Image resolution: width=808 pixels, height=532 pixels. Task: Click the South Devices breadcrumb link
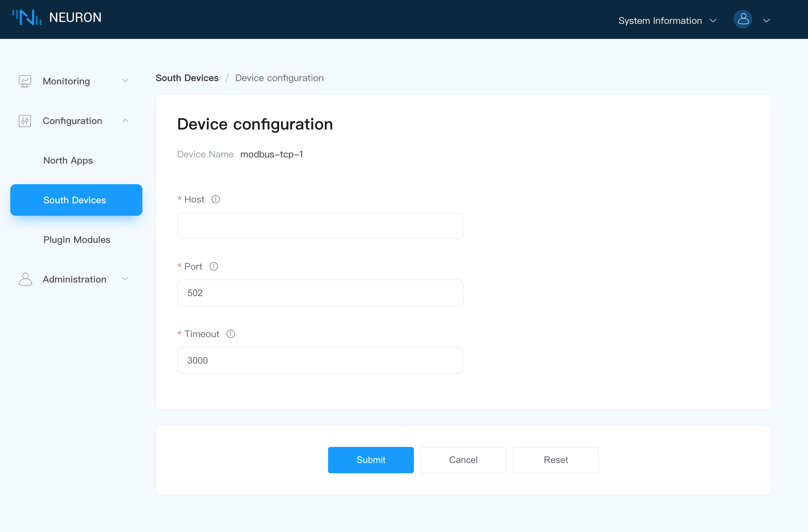pos(187,77)
